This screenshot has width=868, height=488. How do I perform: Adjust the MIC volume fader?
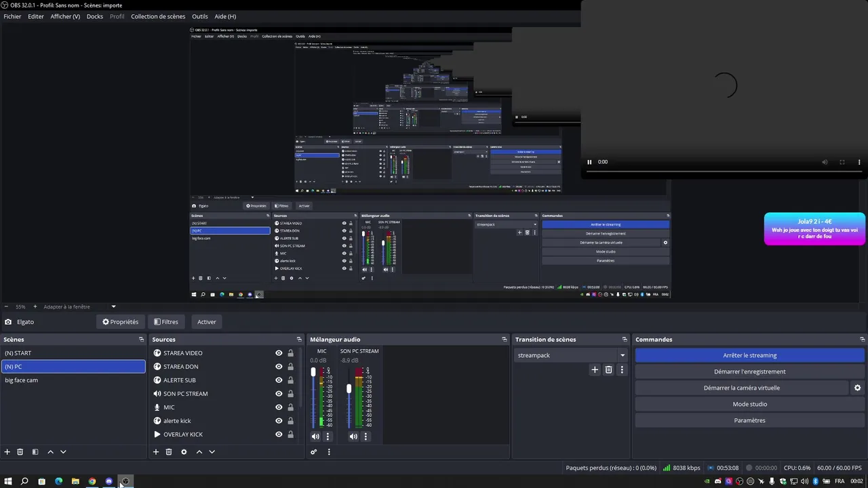[x=313, y=372]
